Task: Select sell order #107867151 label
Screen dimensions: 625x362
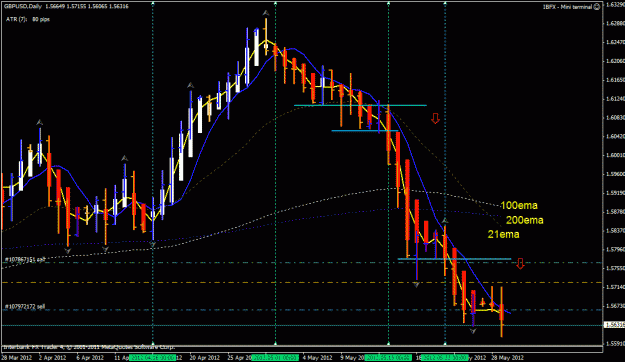Action: tap(25, 260)
